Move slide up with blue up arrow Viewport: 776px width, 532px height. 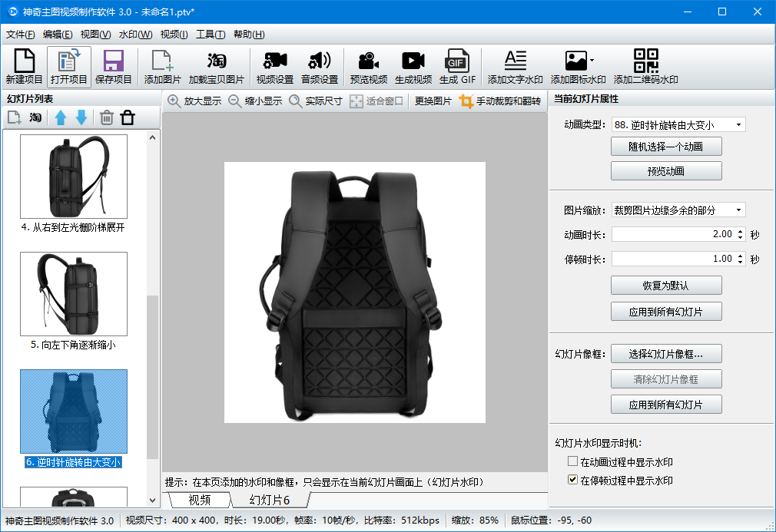pos(61,117)
